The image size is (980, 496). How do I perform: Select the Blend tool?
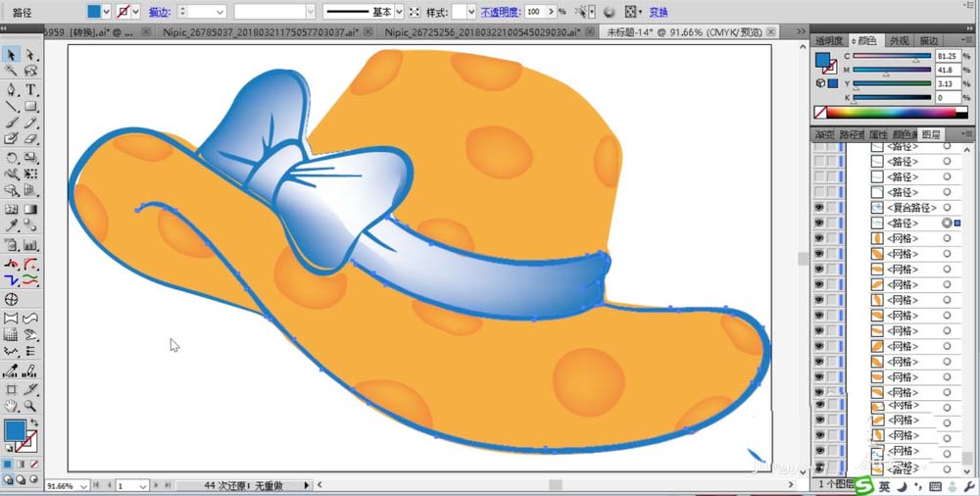tap(30, 225)
